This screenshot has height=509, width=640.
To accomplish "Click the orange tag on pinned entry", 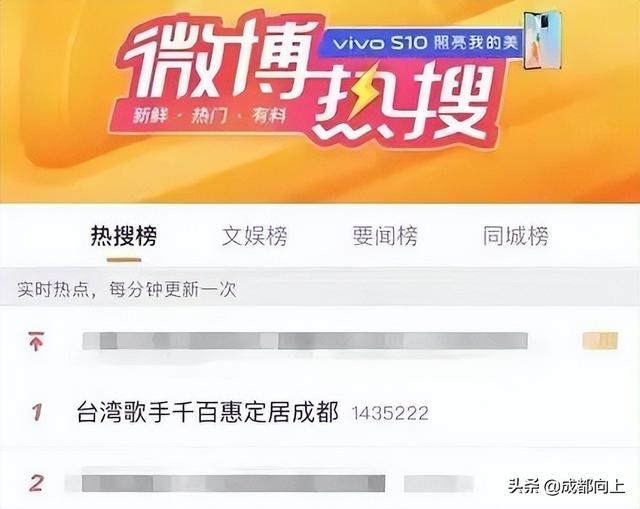I will (600, 341).
